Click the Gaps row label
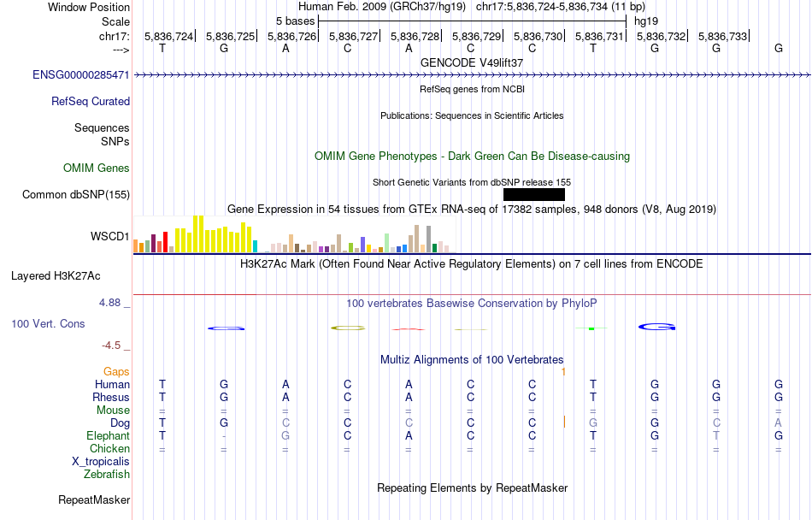The image size is (812, 520). [116, 371]
